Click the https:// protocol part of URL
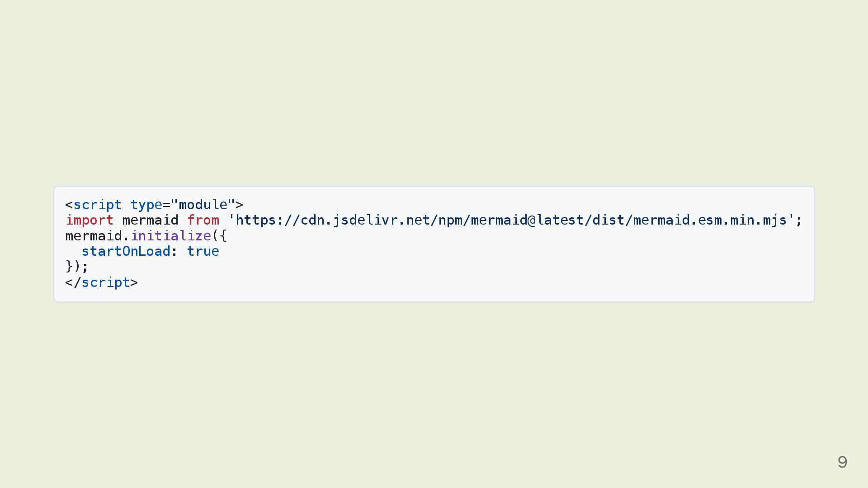This screenshot has height=488, width=868. pyautogui.click(x=268, y=221)
